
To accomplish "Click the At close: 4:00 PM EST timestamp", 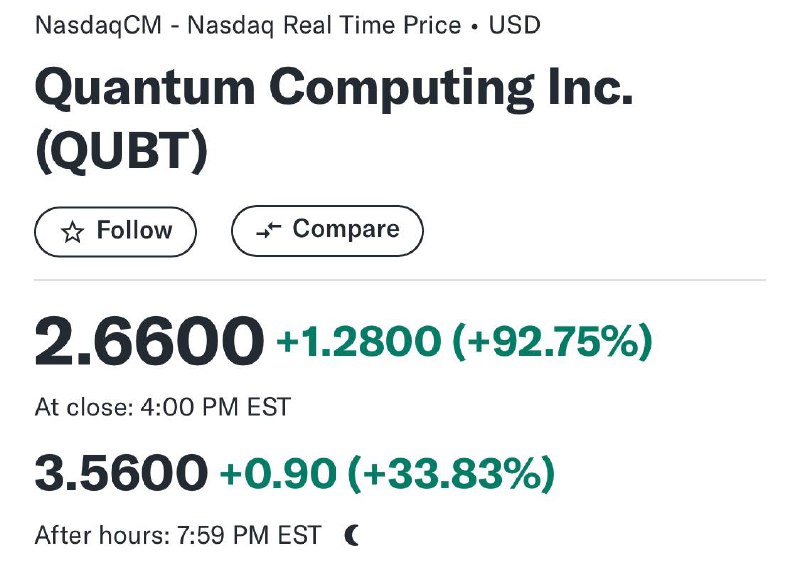I will tap(163, 407).
